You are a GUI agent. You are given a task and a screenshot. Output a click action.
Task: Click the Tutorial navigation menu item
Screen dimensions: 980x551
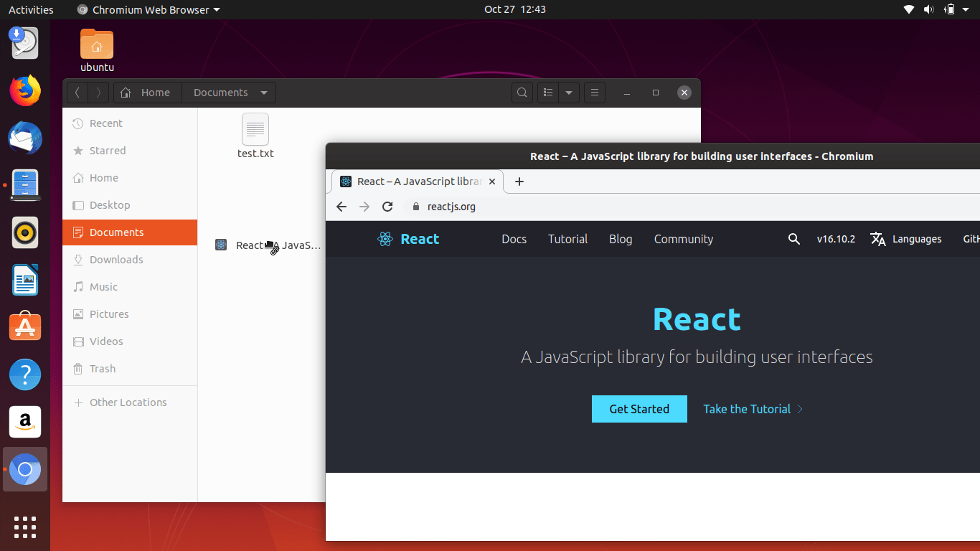[x=567, y=239]
